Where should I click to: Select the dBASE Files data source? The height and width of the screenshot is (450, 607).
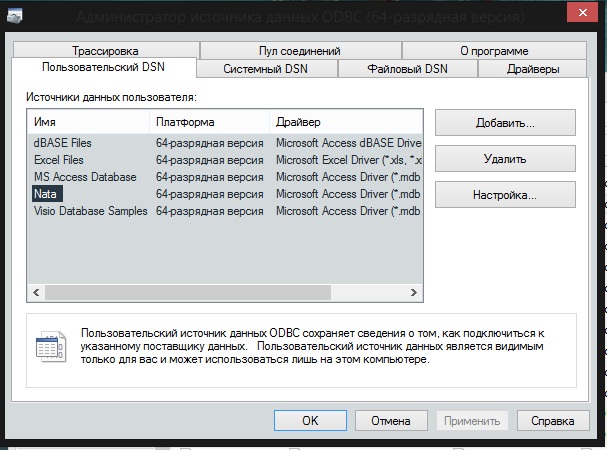point(63,143)
